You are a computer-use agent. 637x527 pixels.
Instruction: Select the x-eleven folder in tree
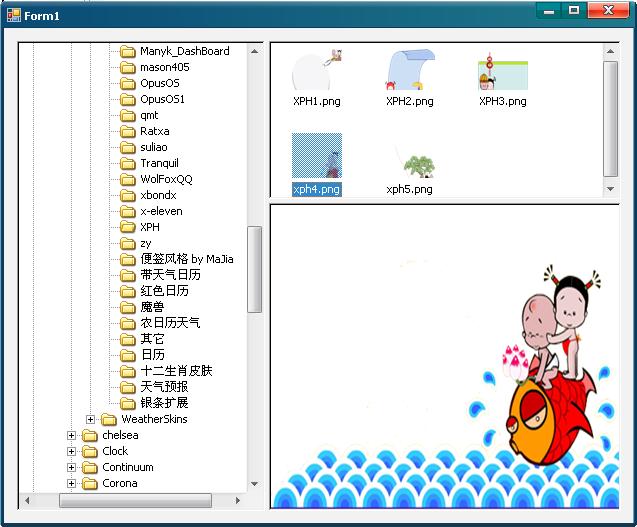(161, 211)
